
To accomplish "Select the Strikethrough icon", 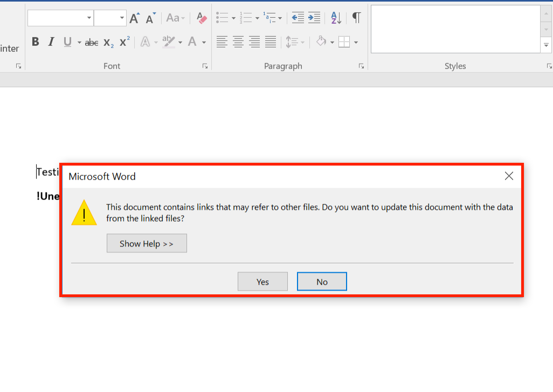I will 92,42.
